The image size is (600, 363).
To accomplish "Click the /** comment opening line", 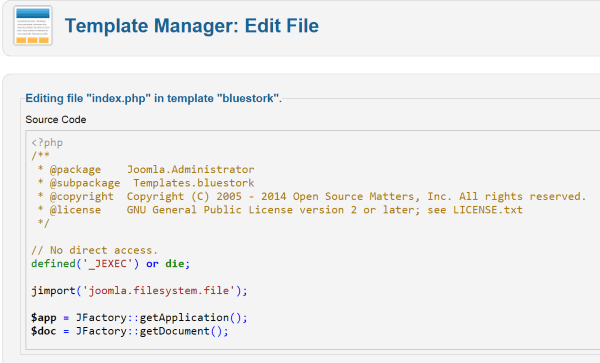I will 40,156.
